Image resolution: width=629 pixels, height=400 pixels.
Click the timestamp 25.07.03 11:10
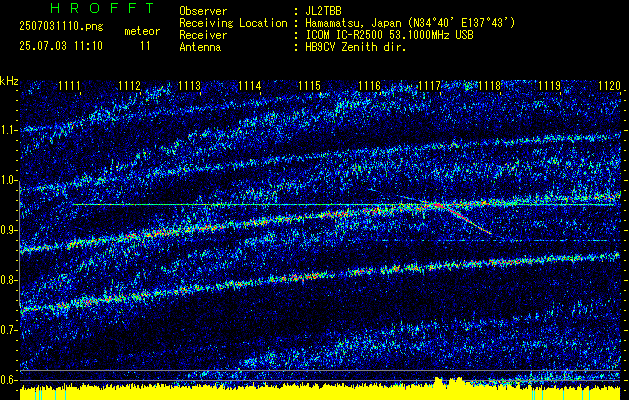coord(61,46)
